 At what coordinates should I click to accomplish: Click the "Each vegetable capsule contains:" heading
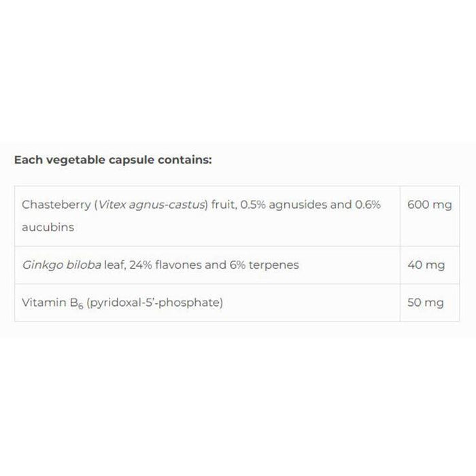point(112,161)
